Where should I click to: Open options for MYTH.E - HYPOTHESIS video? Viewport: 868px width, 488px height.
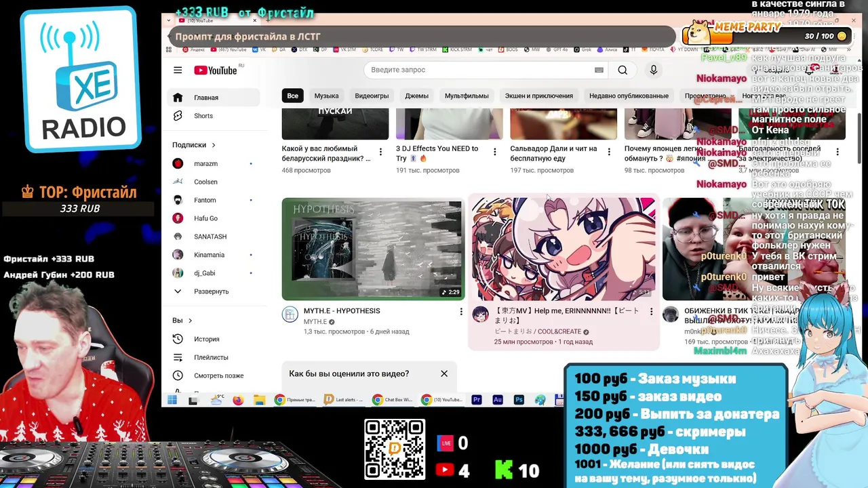coord(461,312)
